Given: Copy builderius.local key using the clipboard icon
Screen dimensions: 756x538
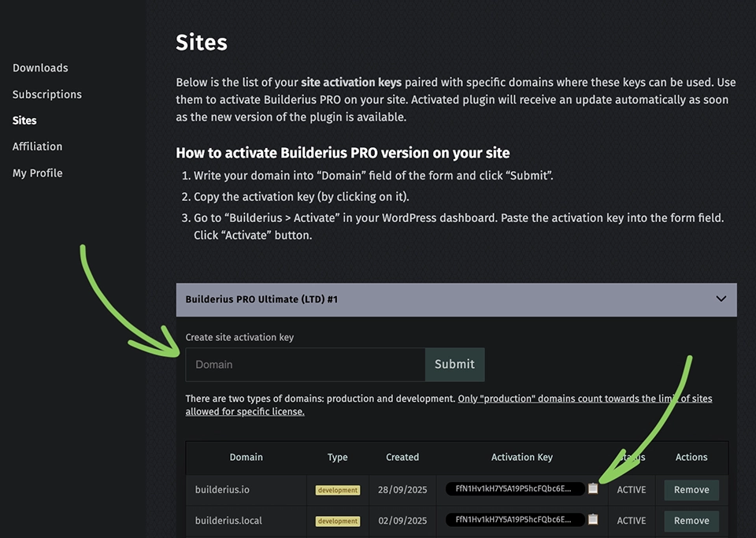Looking at the screenshot, I should 593,520.
